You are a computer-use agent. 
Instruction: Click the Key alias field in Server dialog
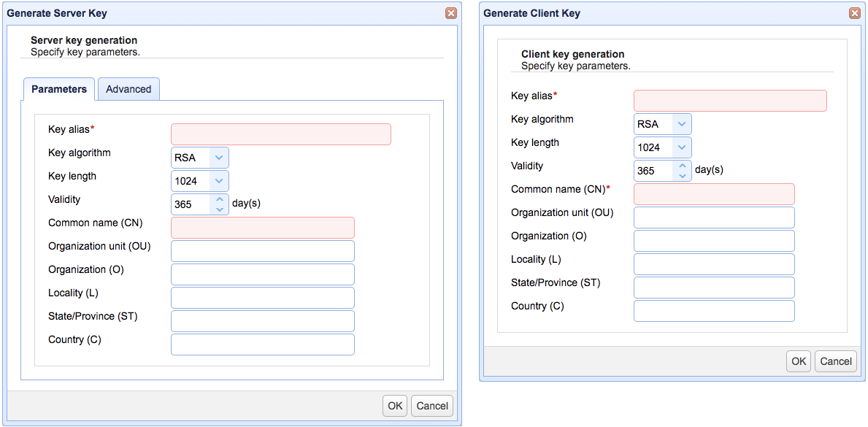coord(280,134)
